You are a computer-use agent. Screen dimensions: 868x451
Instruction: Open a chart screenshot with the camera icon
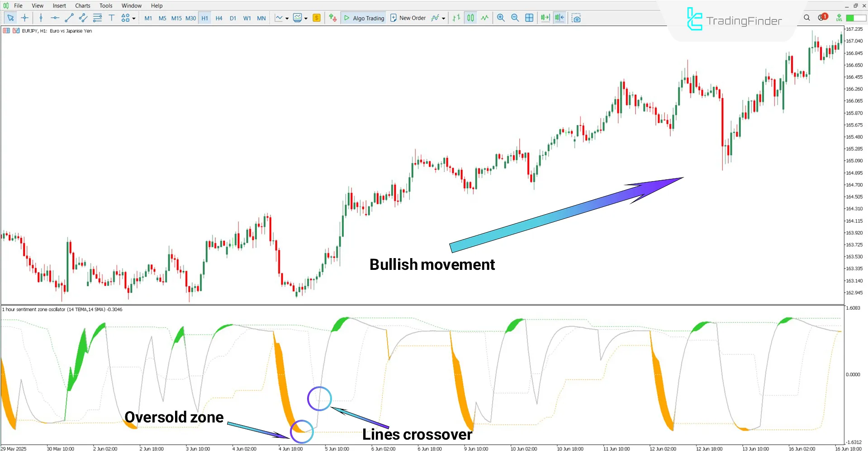pos(576,18)
